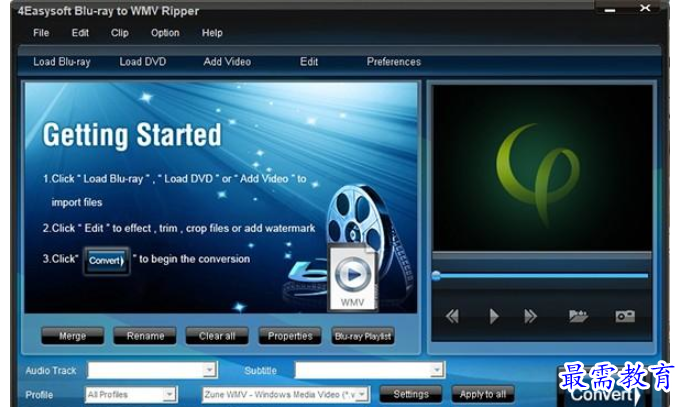Click the Merge button
This screenshot has width=683, height=408.
[x=72, y=336]
